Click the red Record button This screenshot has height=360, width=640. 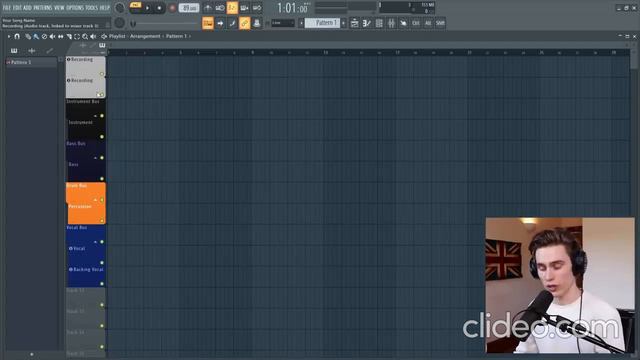[172, 8]
